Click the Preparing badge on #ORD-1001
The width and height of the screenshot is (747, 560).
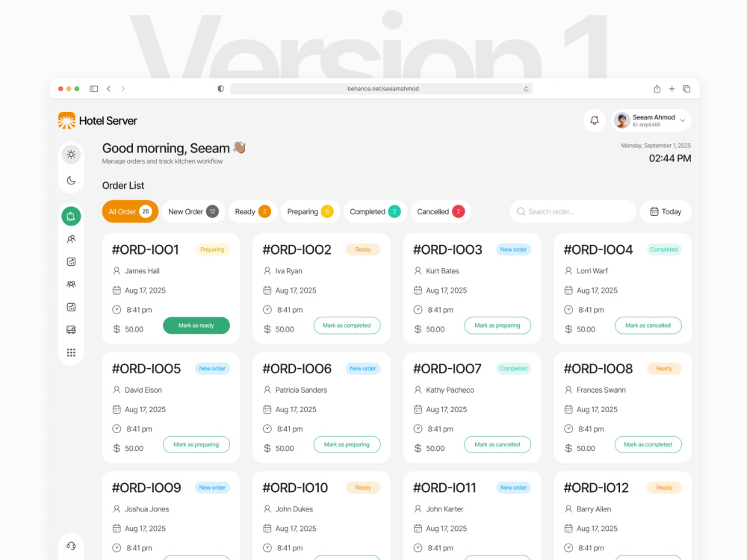(x=212, y=249)
